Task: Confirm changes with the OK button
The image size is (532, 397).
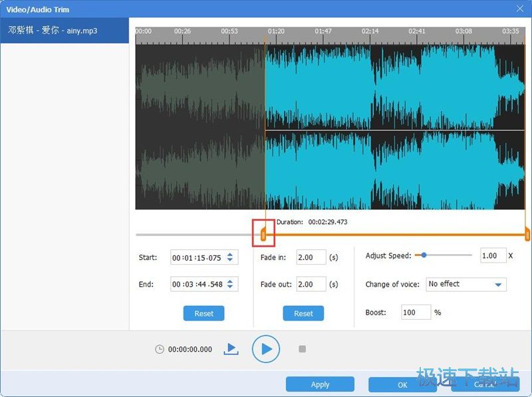Action: (402, 384)
